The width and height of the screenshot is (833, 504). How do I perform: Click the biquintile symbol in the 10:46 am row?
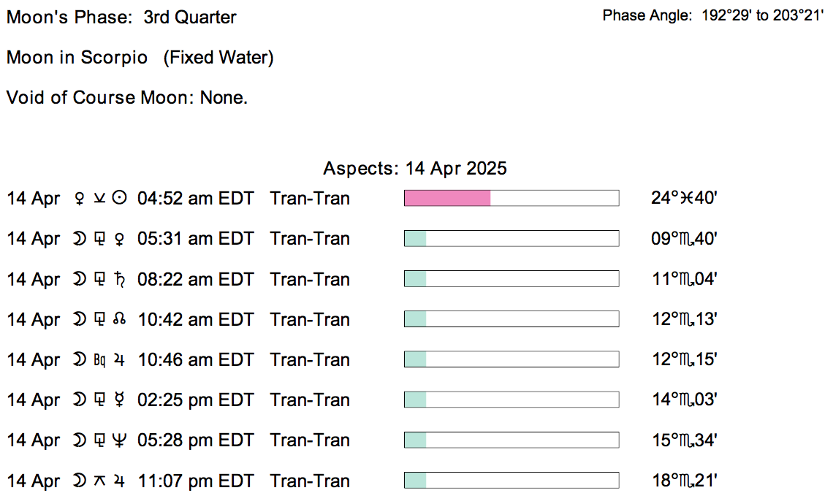coord(100,360)
